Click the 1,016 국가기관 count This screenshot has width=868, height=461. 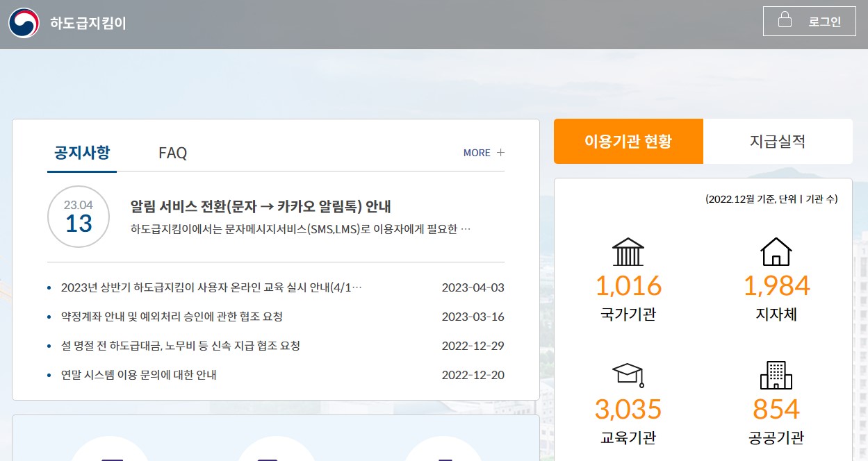point(628,285)
